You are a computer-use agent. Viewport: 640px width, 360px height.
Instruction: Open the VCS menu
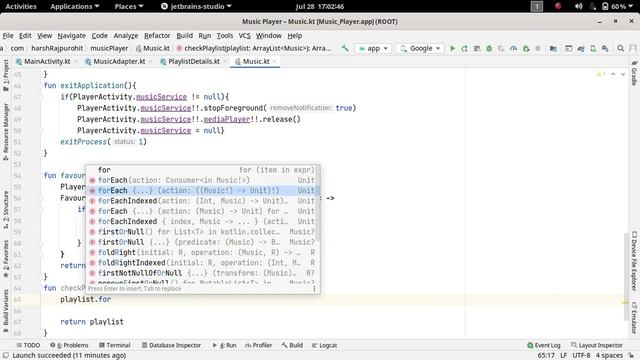244,36
